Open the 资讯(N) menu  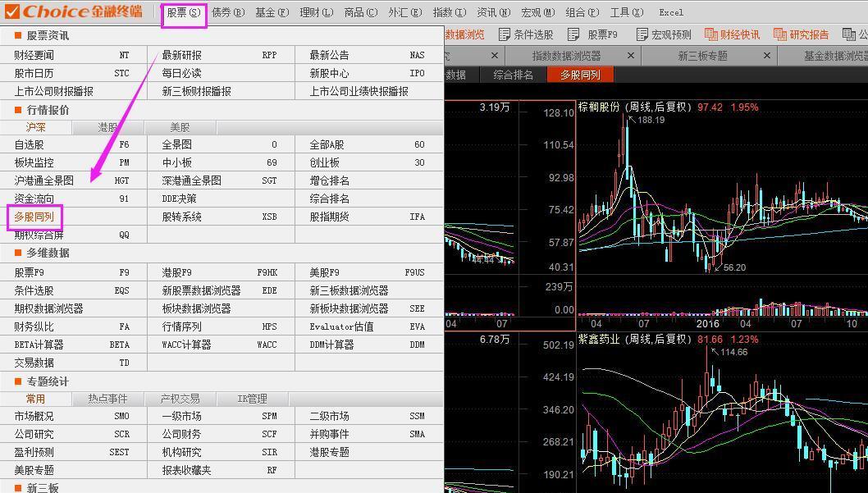tap(493, 13)
